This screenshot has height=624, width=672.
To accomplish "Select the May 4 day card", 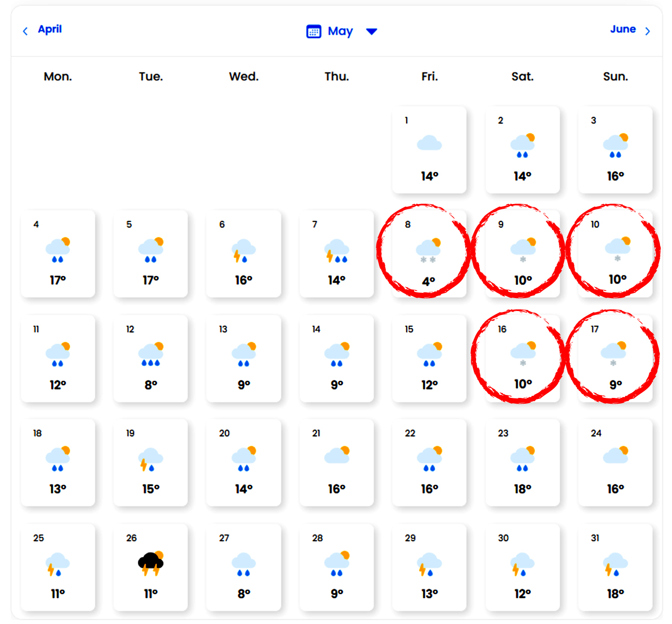I will (x=58, y=254).
